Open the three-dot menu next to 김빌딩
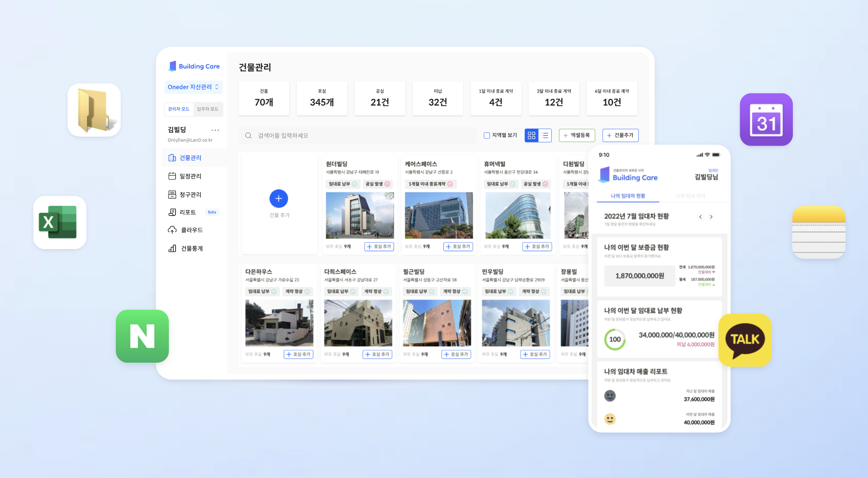The height and width of the screenshot is (478, 868). point(215,130)
